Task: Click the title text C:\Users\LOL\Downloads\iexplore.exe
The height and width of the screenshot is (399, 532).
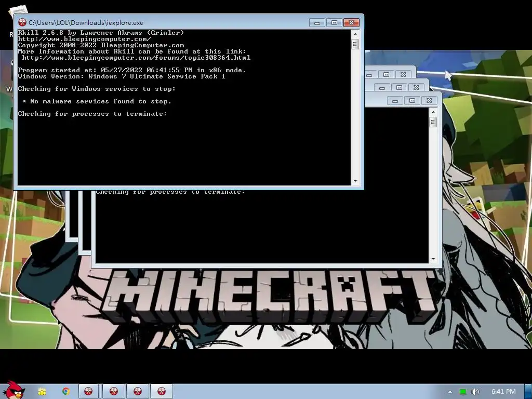Action: coord(86,23)
